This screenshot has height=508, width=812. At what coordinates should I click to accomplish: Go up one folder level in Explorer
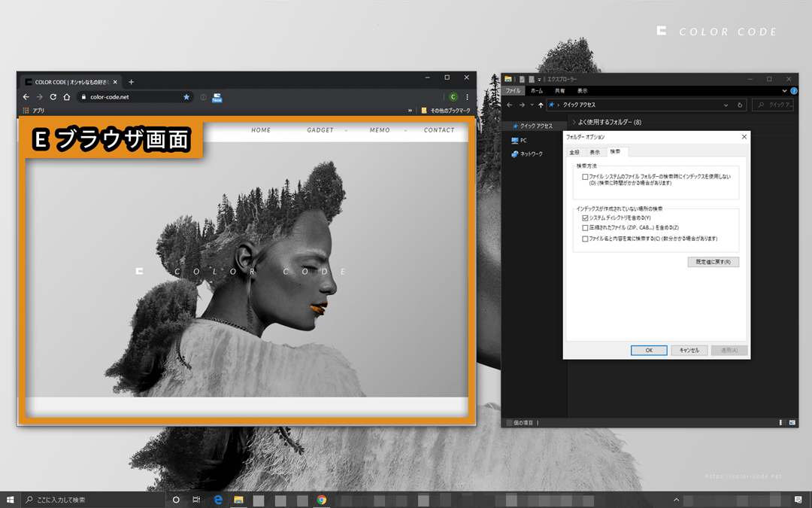point(541,105)
